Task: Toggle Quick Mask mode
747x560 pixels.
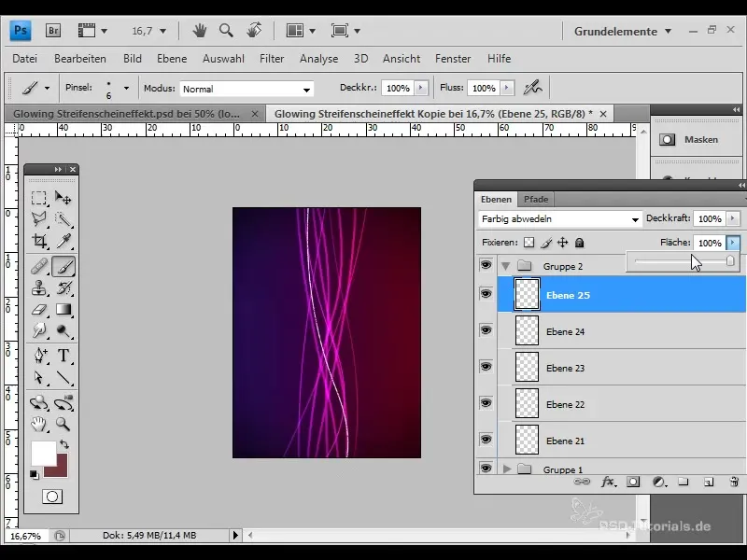Action: [52, 497]
